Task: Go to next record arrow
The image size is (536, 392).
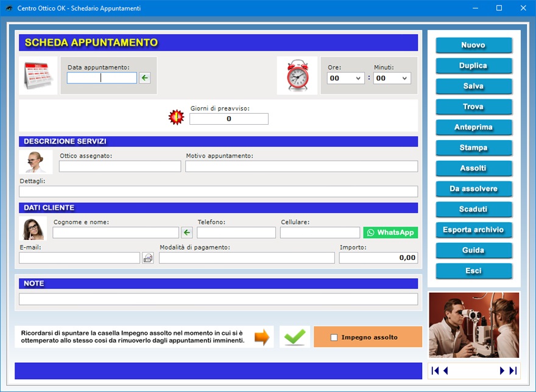Action: (x=502, y=371)
